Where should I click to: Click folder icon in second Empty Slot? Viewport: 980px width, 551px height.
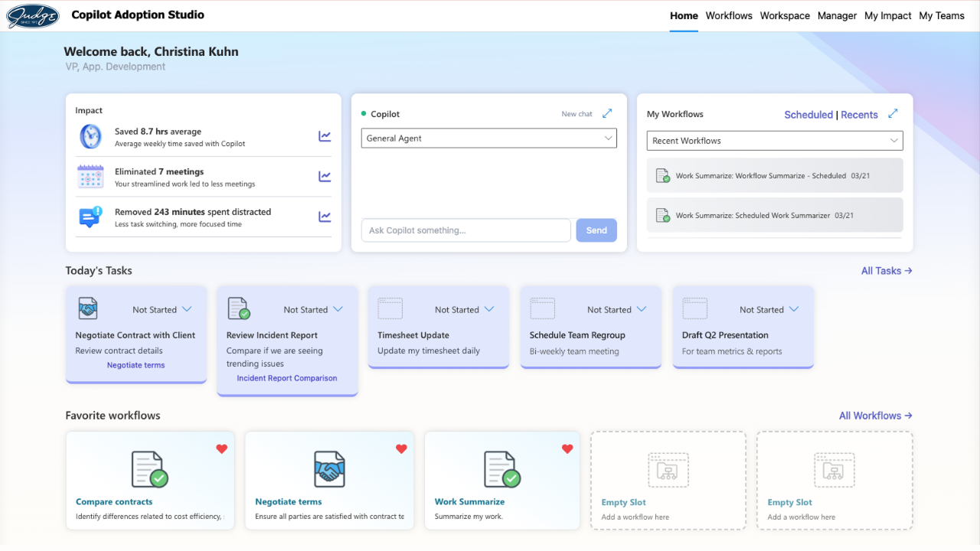[834, 470]
